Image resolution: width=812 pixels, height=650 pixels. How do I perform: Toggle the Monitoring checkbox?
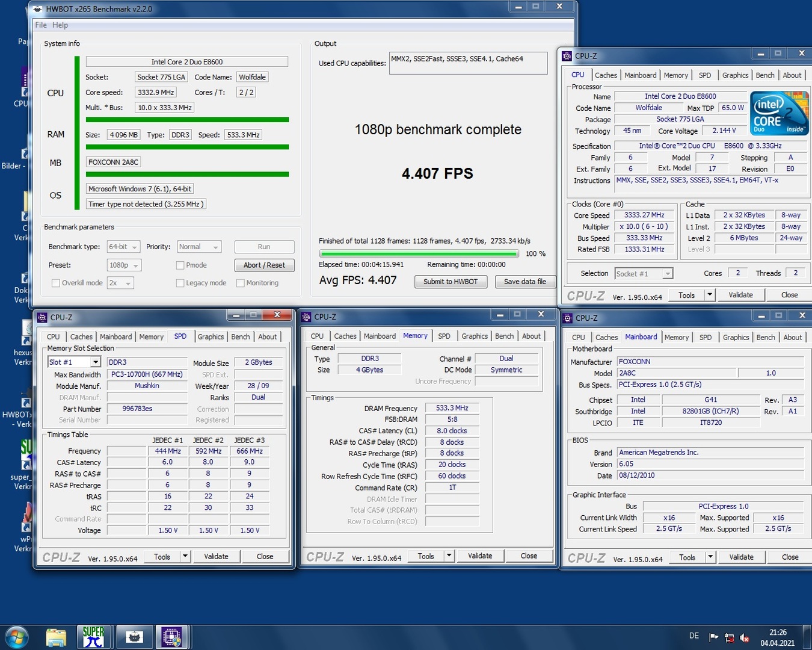(x=240, y=283)
